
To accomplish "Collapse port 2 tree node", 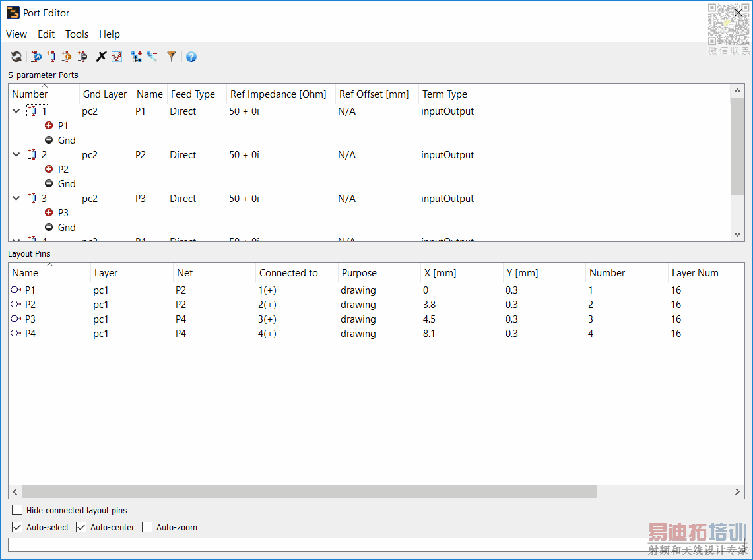I will pos(16,155).
